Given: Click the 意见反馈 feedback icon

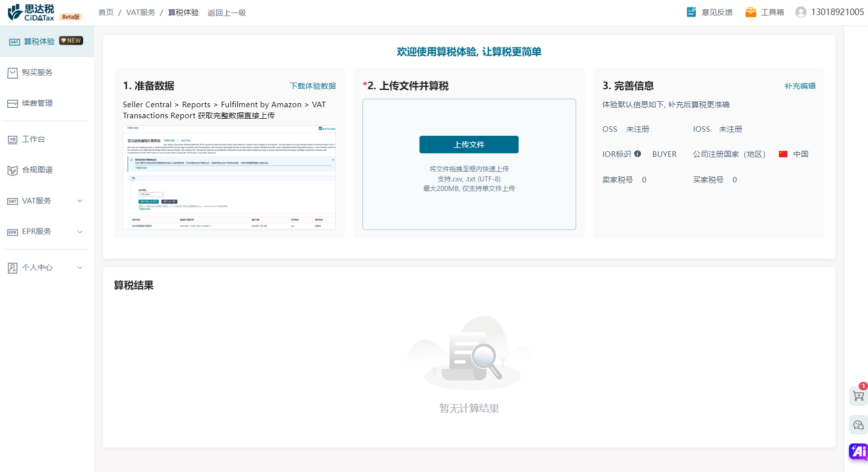Looking at the screenshot, I should (x=691, y=12).
